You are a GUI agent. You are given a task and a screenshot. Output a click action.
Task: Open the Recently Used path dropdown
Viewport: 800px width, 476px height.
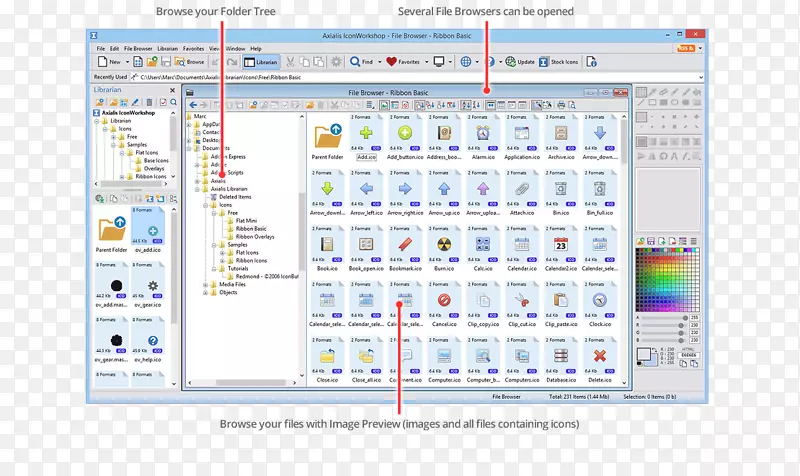tap(701, 77)
